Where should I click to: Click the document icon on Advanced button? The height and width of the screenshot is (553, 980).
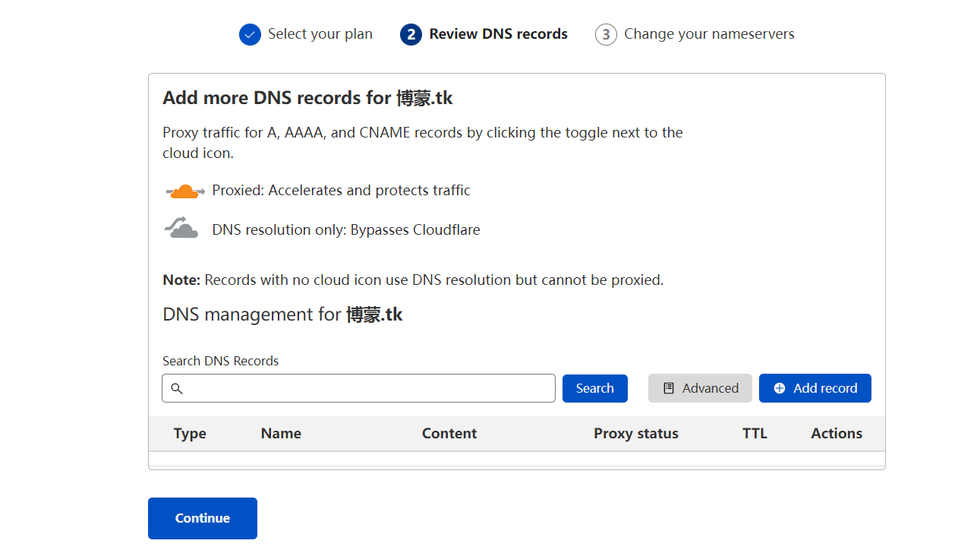tap(669, 388)
